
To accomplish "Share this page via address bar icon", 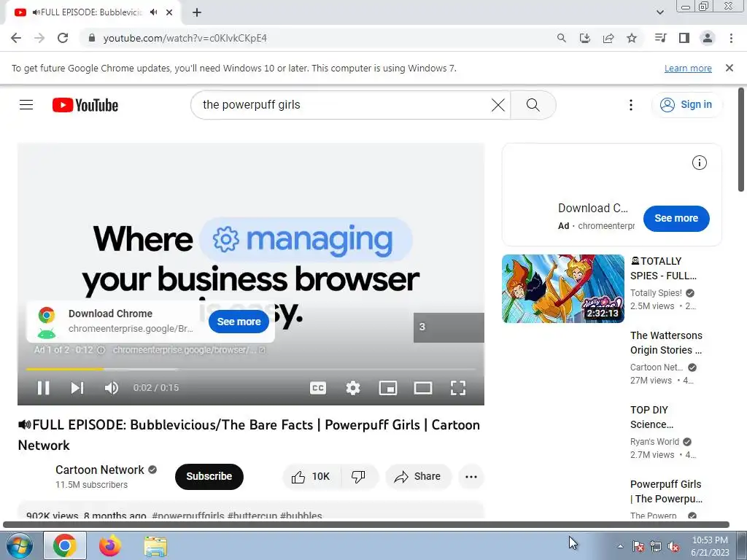I will pyautogui.click(x=608, y=38).
